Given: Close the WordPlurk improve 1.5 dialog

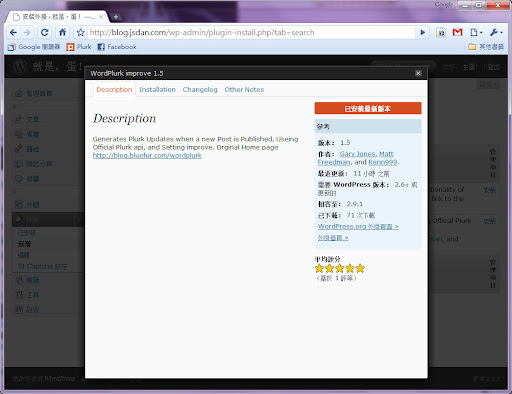Looking at the screenshot, I should (418, 73).
